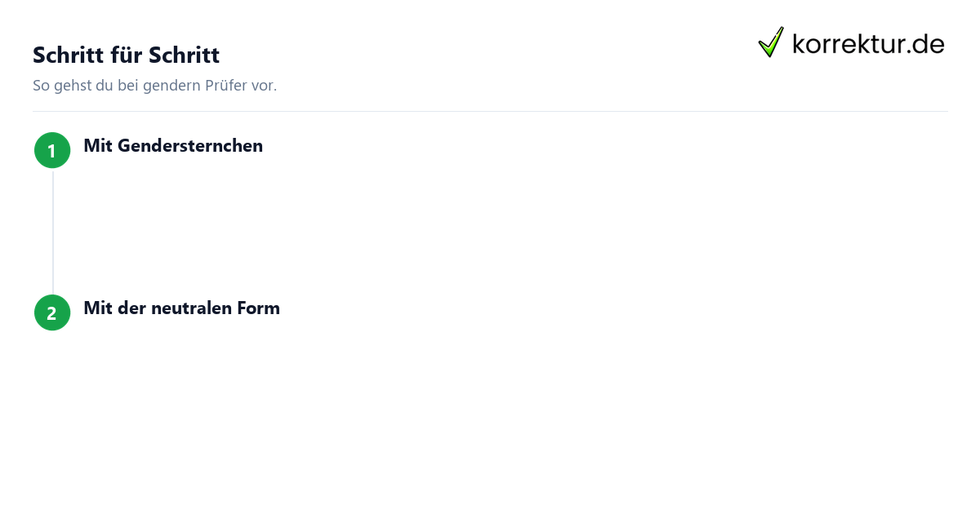Click the word für in the main title
The image size is (980, 514).
tap(127, 55)
